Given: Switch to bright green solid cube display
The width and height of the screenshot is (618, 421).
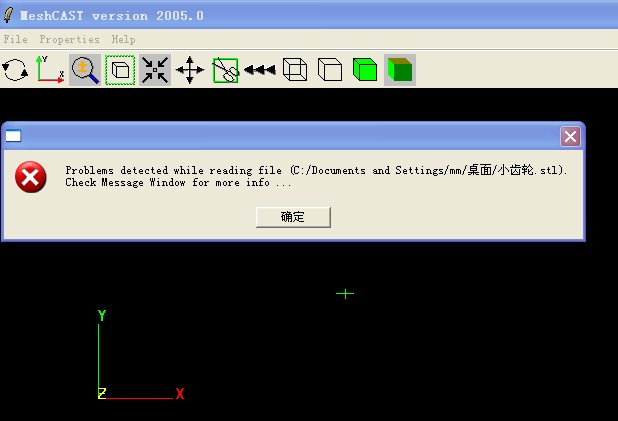Looking at the screenshot, I should pyautogui.click(x=365, y=69).
